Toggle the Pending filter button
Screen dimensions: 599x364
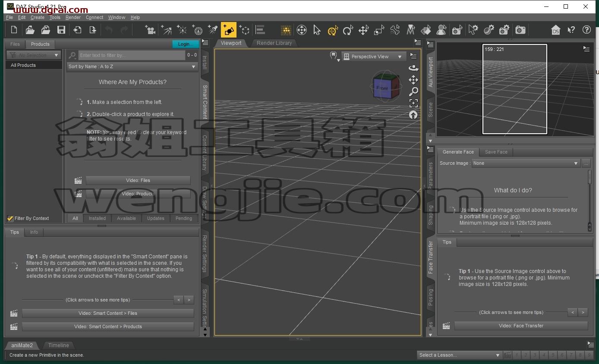pos(184,218)
